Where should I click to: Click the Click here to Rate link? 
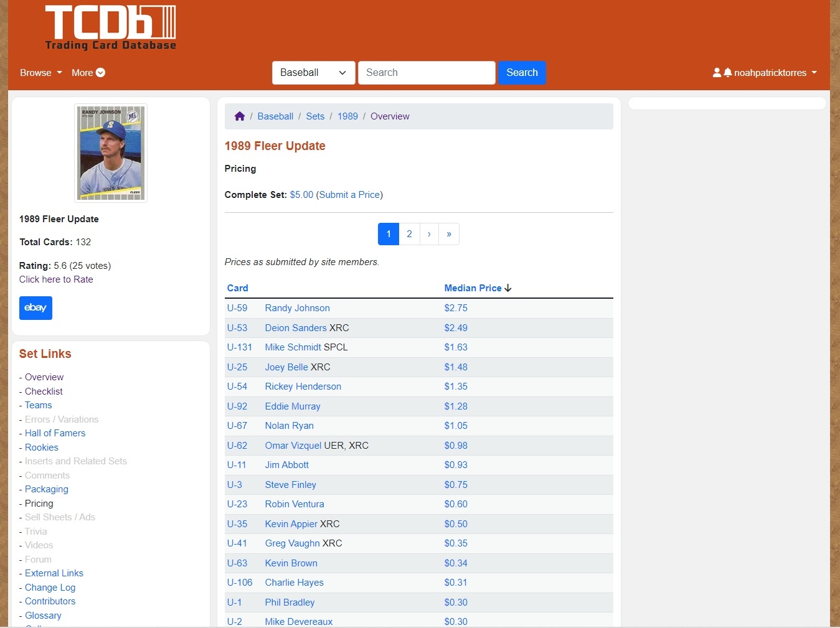coord(56,279)
